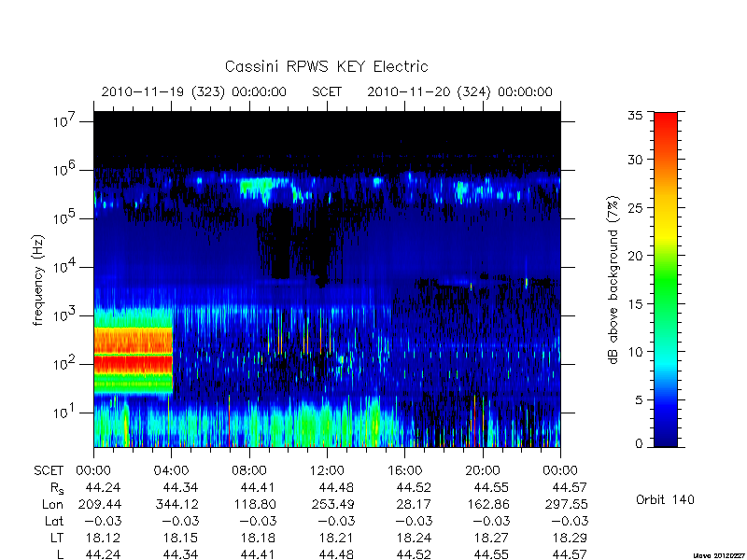
Task: Select the start date '2010-11-19 (323) 00:00:00'
Action: pyautogui.click(x=194, y=91)
